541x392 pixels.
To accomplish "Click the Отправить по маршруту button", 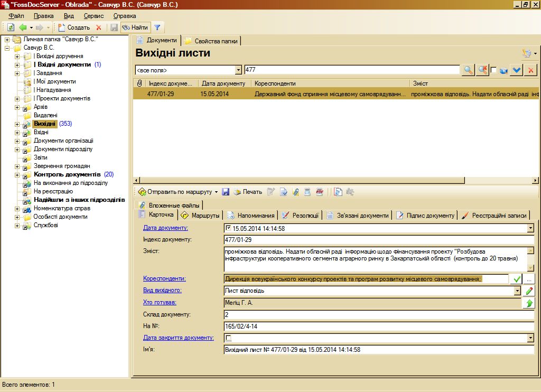I will (175, 192).
